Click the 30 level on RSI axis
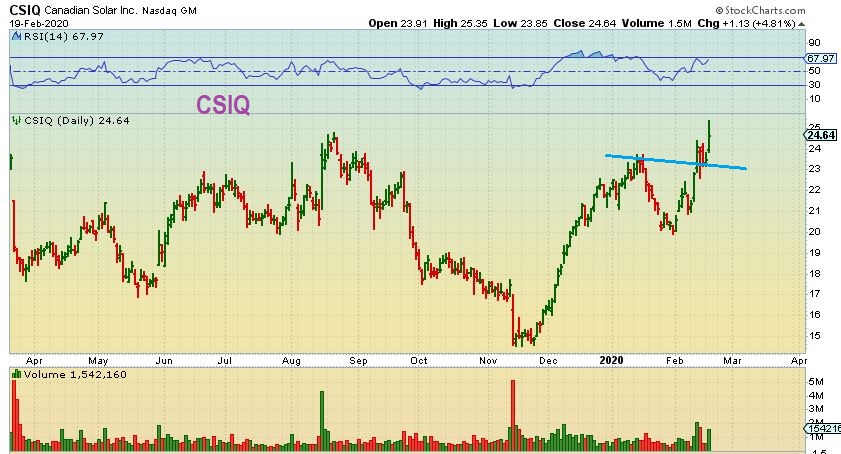This screenshot has height=454, width=841. click(x=814, y=85)
